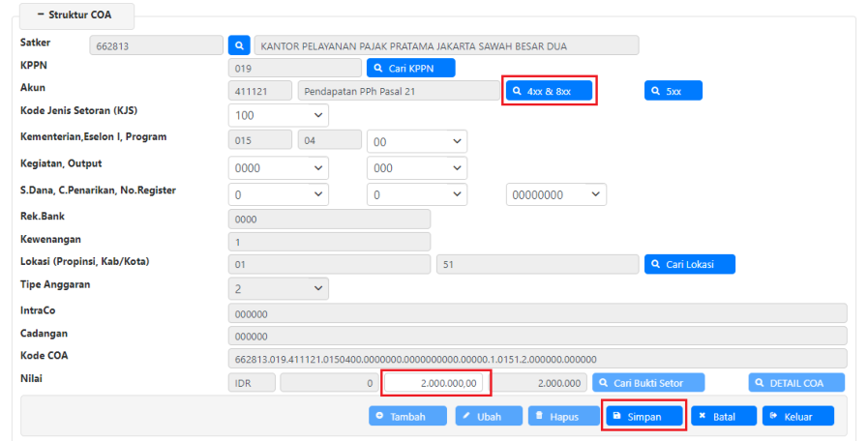Click the Cari KPPN button
This screenshot has height=441, width=868.
[410, 69]
